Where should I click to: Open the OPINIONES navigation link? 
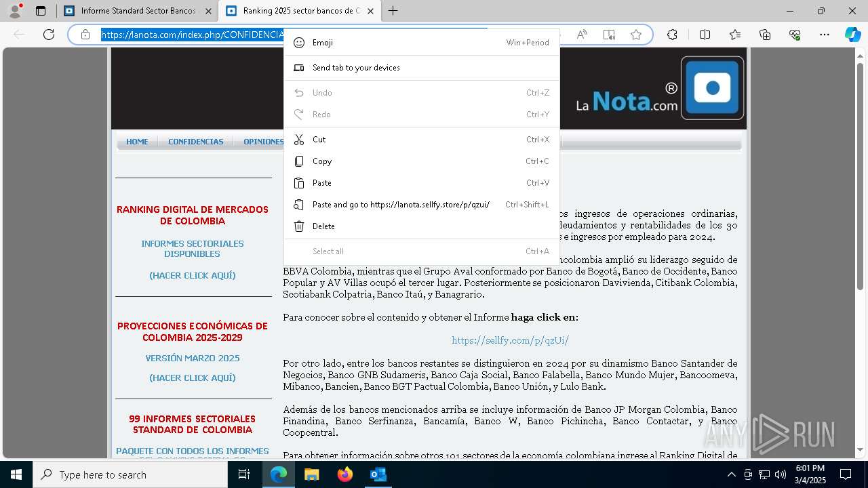coord(264,142)
